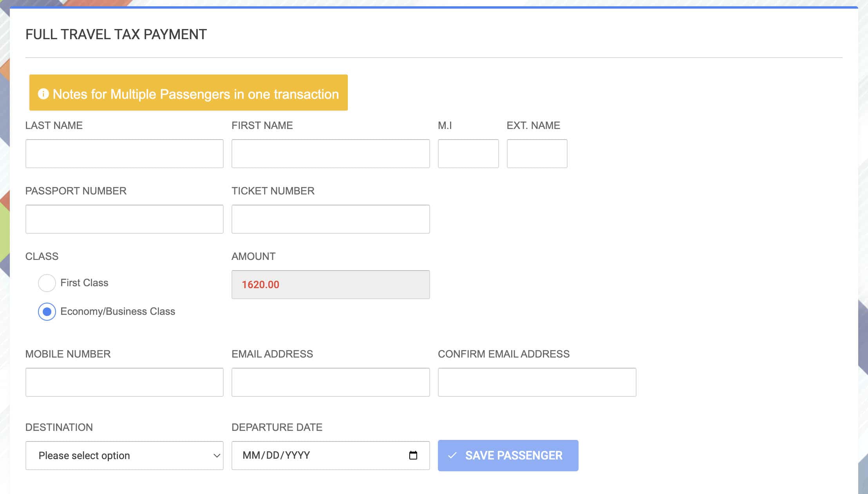Click the checkmark icon inside Save Passenger button
The image size is (868, 494).
point(453,455)
